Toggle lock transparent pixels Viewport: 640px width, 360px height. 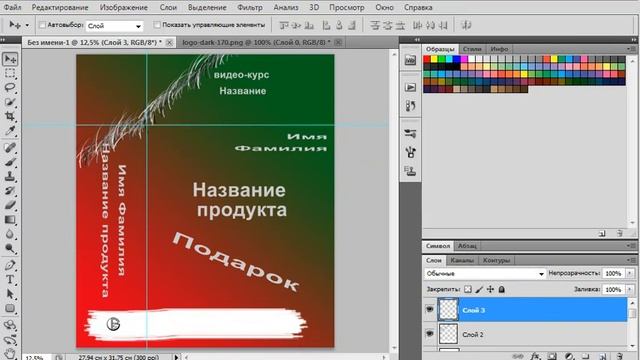pyautogui.click(x=468, y=289)
